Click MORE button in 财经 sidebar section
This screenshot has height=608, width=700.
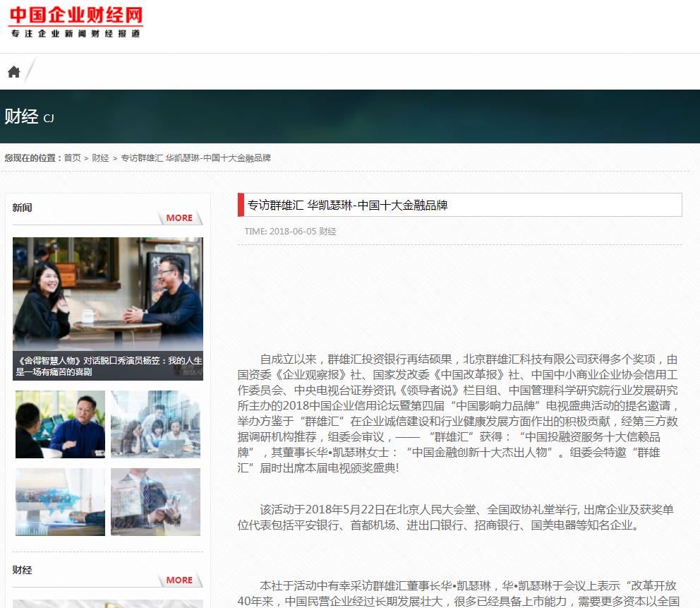[179, 580]
